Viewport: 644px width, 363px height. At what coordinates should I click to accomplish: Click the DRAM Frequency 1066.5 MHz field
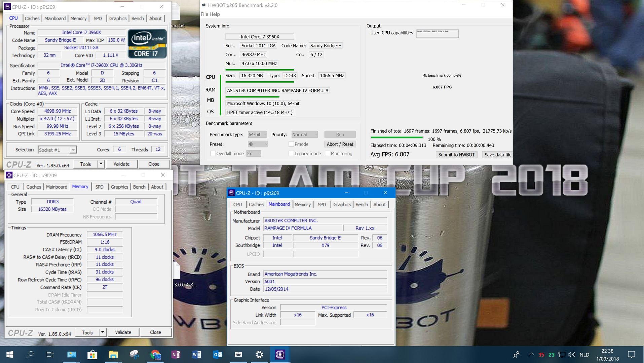pos(105,235)
